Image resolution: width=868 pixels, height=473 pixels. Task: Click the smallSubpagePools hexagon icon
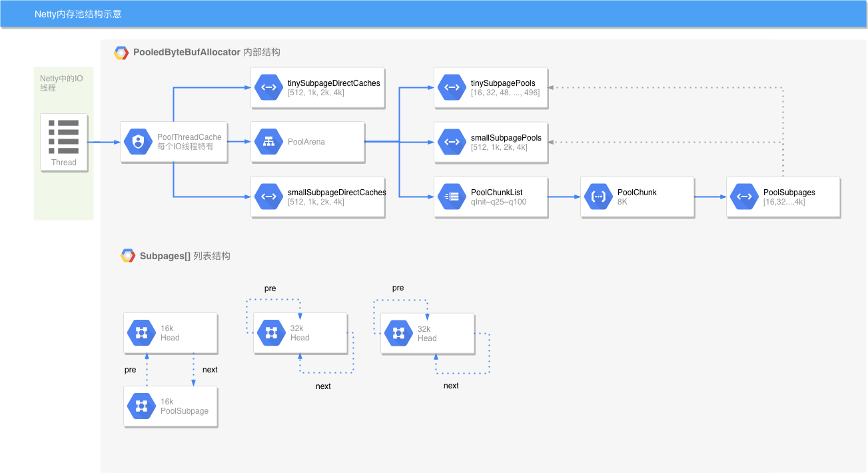pos(452,142)
